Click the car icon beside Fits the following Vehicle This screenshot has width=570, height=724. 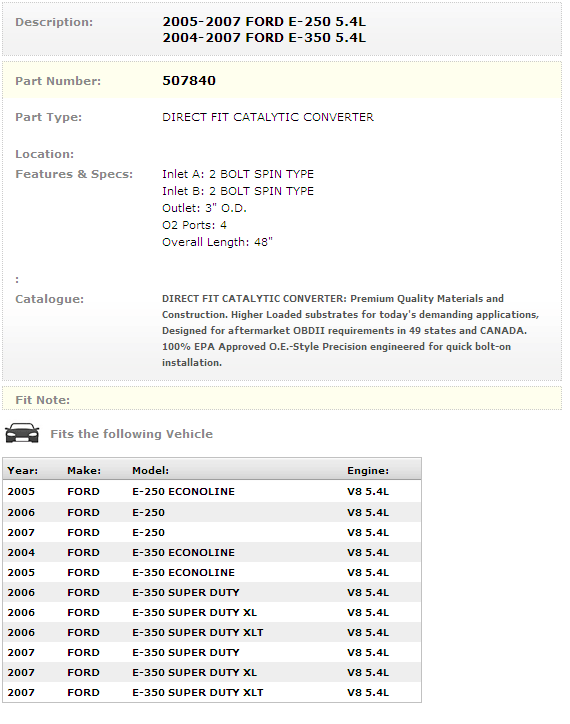click(x=22, y=433)
